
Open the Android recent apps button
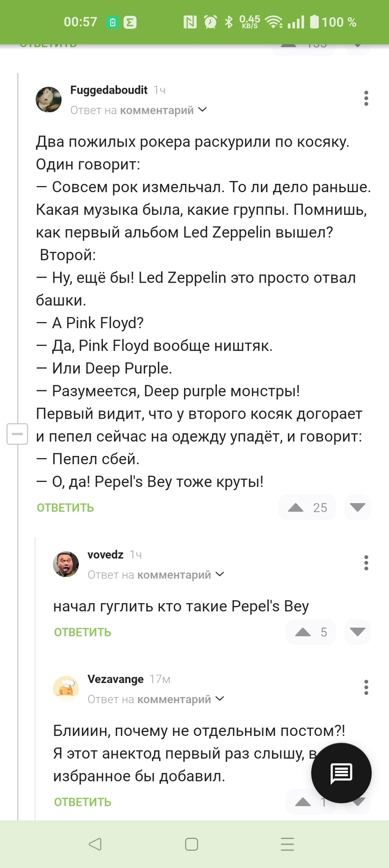click(287, 844)
